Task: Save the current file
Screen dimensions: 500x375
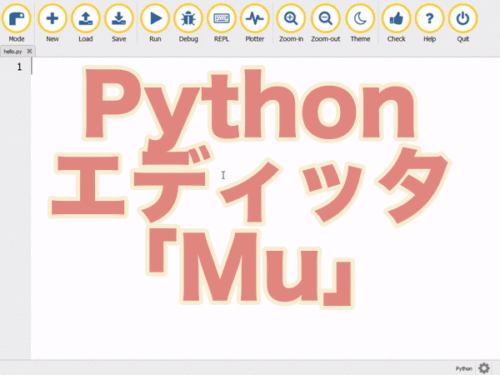Action: [x=119, y=23]
